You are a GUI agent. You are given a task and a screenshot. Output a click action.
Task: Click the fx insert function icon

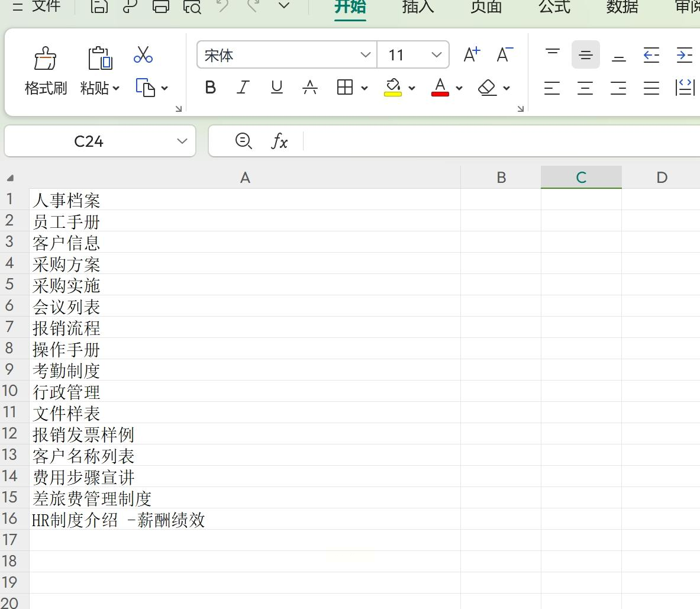pos(279,141)
